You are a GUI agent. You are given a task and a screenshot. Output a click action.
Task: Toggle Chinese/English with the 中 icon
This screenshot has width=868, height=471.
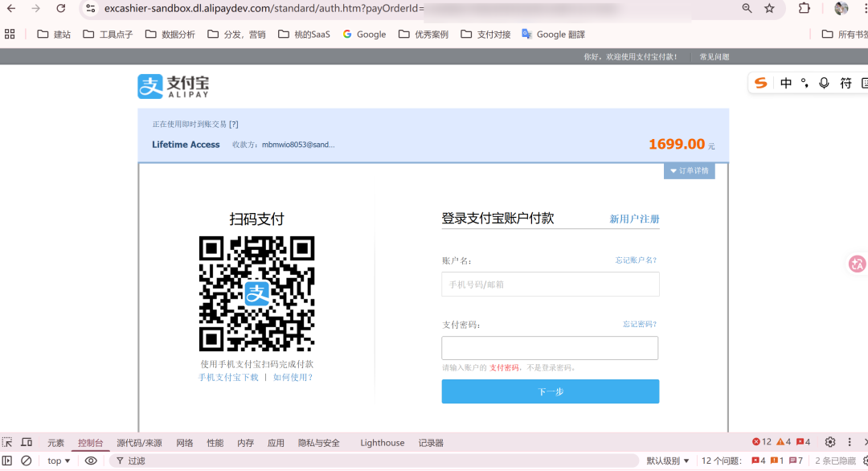[785, 83]
